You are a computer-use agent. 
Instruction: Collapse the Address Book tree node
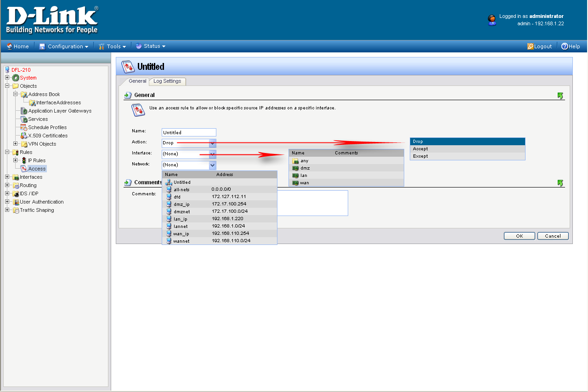15,94
